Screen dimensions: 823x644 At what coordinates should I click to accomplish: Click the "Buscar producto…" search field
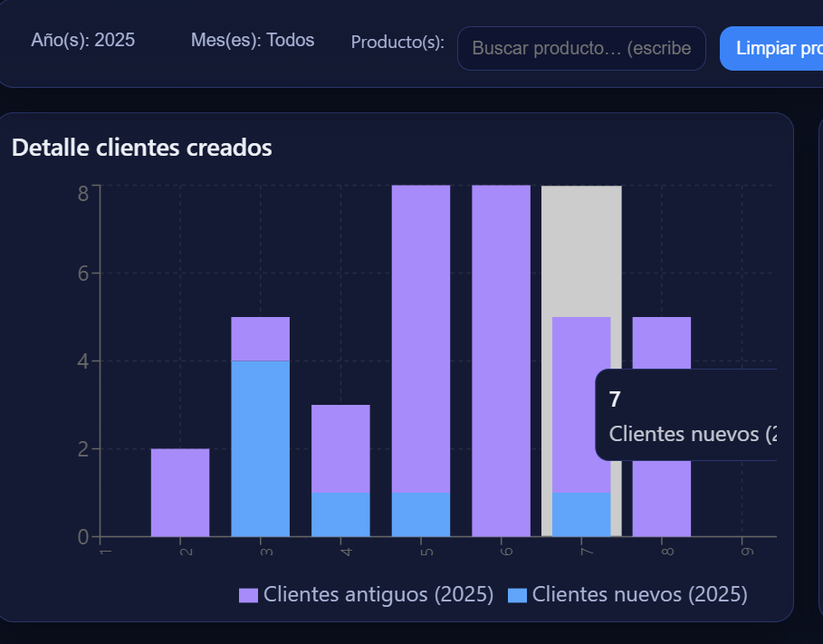(581, 48)
